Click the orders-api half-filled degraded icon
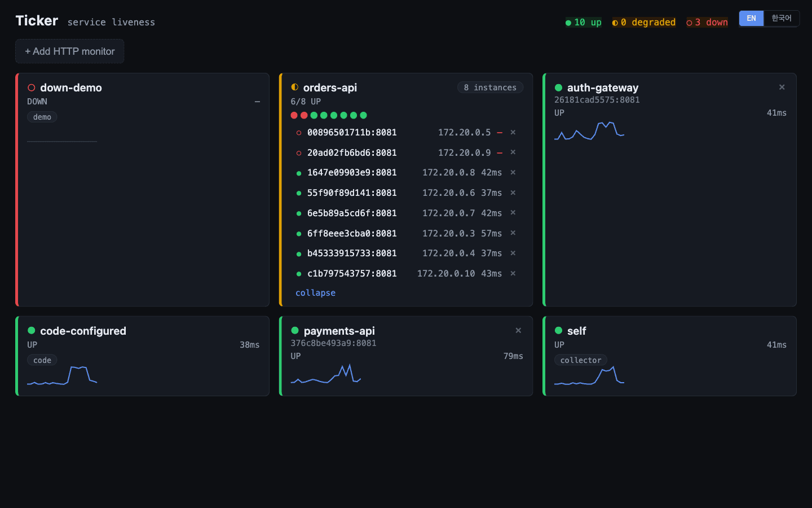This screenshot has height=508, width=812. (x=294, y=87)
